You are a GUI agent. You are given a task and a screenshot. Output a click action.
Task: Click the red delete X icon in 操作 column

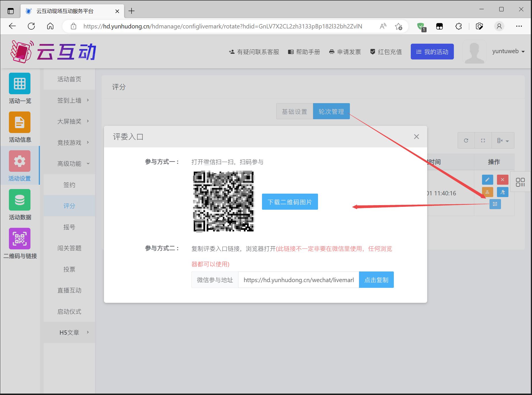(x=502, y=180)
